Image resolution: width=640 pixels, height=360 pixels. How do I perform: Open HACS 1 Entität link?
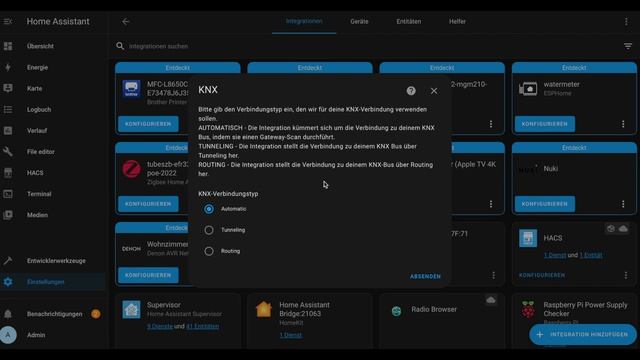[x=591, y=255]
